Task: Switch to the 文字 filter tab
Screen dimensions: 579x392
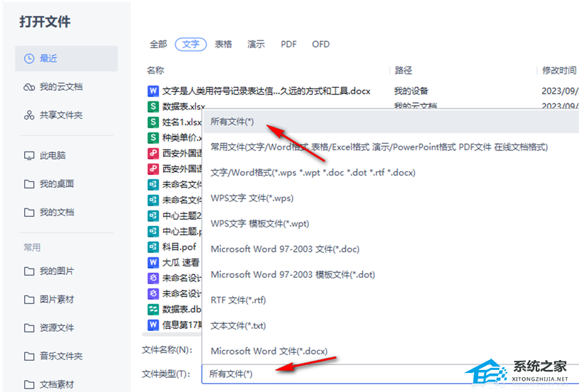Action: pyautogui.click(x=191, y=45)
